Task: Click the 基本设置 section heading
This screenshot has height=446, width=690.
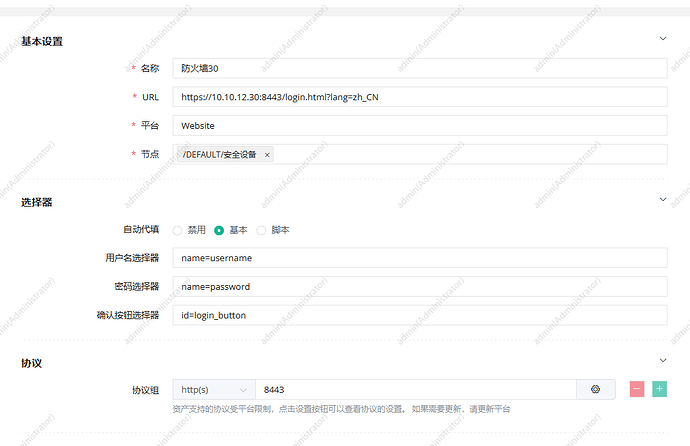Action: tap(42, 41)
